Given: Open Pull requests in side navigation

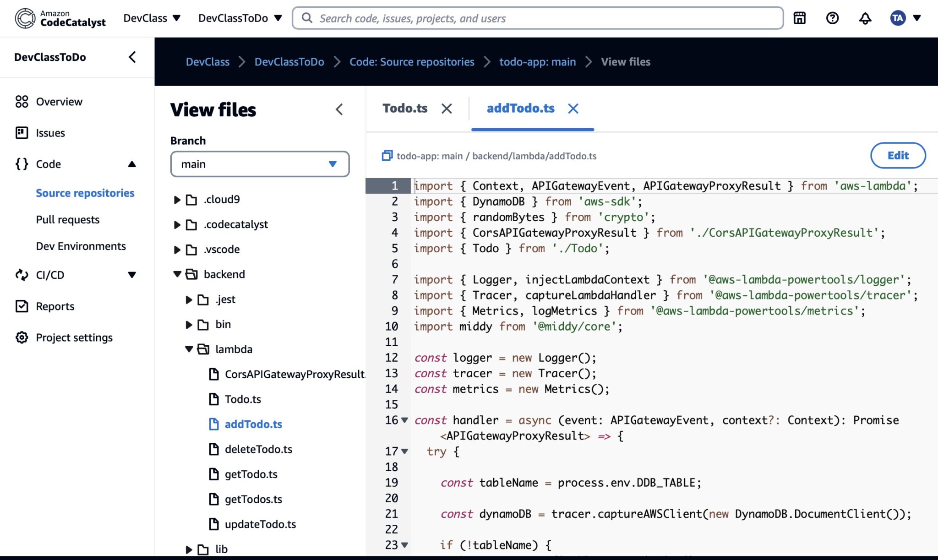Looking at the screenshot, I should [68, 219].
